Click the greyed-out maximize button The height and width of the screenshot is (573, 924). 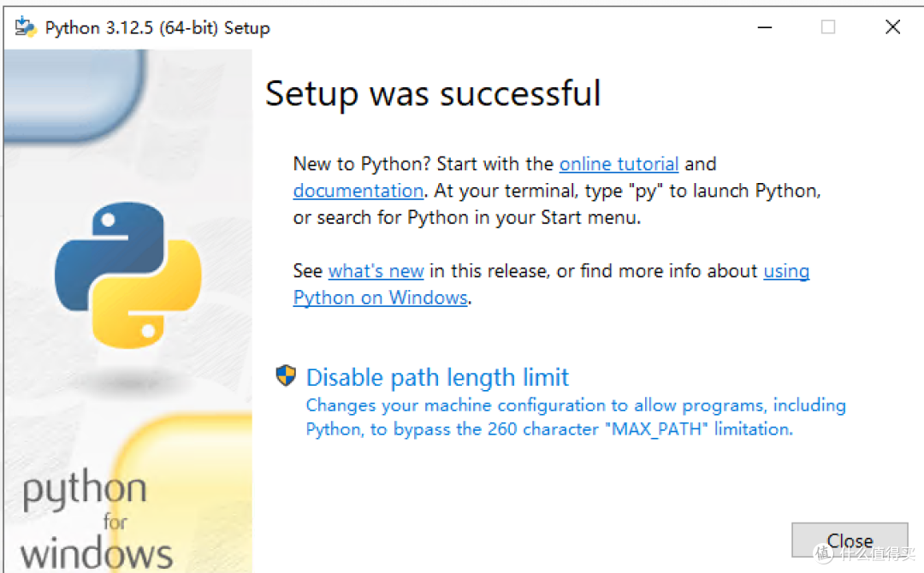pos(827,27)
